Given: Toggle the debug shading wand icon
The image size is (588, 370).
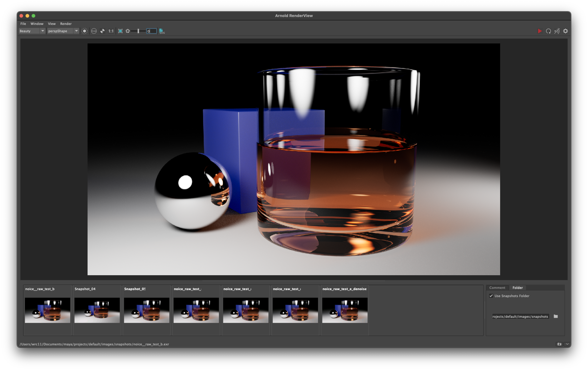Looking at the screenshot, I should tap(557, 31).
